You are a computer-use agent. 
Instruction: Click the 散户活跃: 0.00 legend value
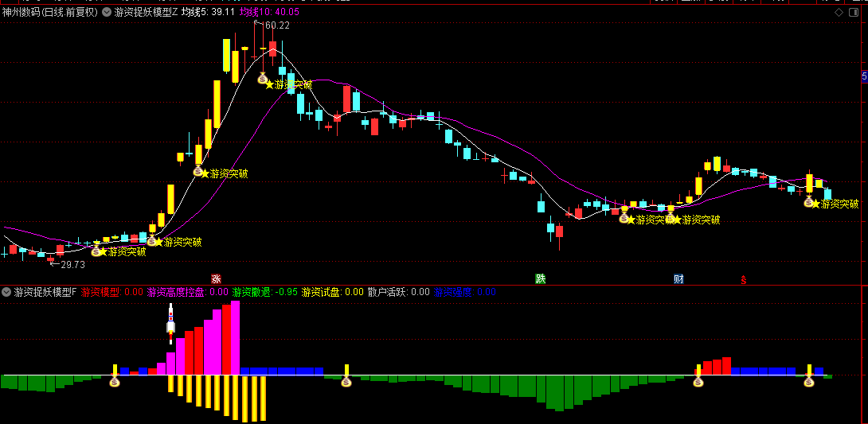click(399, 292)
